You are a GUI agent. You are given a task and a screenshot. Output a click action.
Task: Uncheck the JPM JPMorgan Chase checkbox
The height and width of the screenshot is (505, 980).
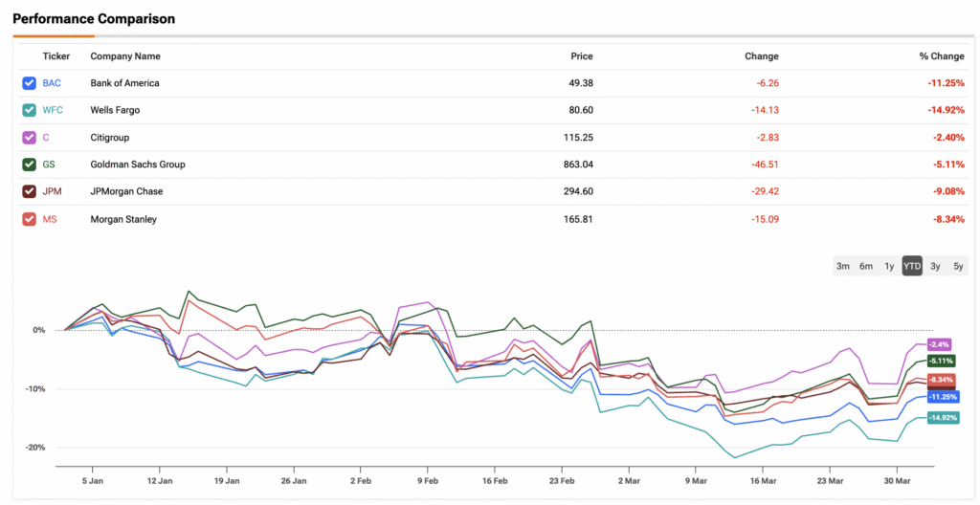point(29,191)
